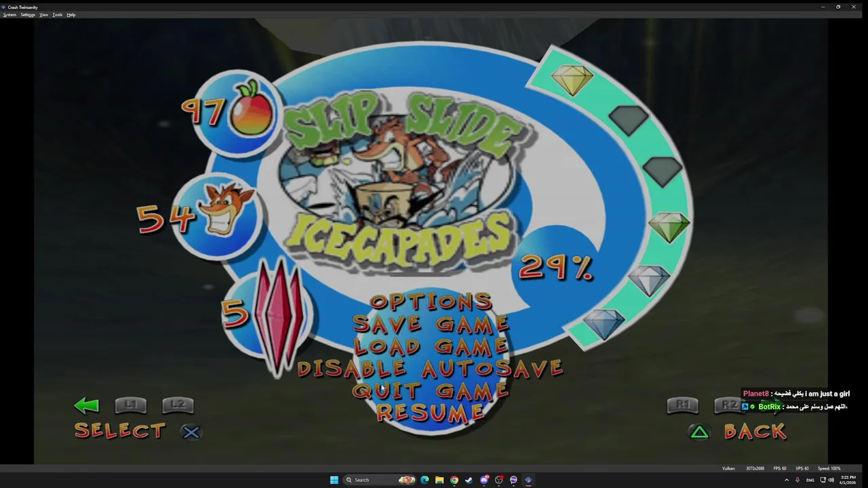The image size is (868, 488).
Task: Click the Speed: 100% status entry
Action: [829, 468]
